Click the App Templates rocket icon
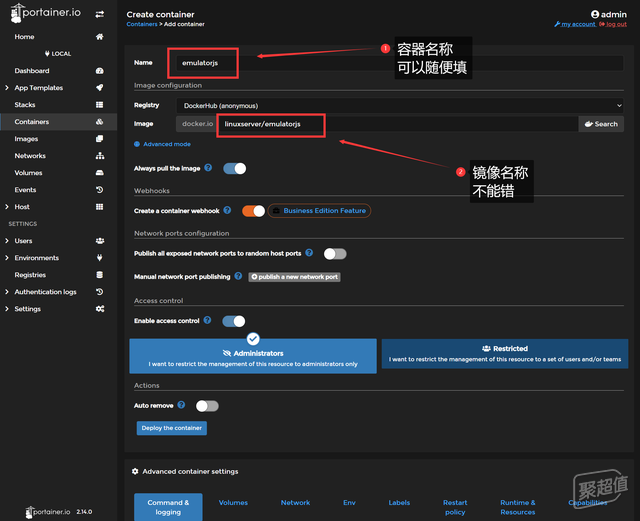 tap(100, 88)
